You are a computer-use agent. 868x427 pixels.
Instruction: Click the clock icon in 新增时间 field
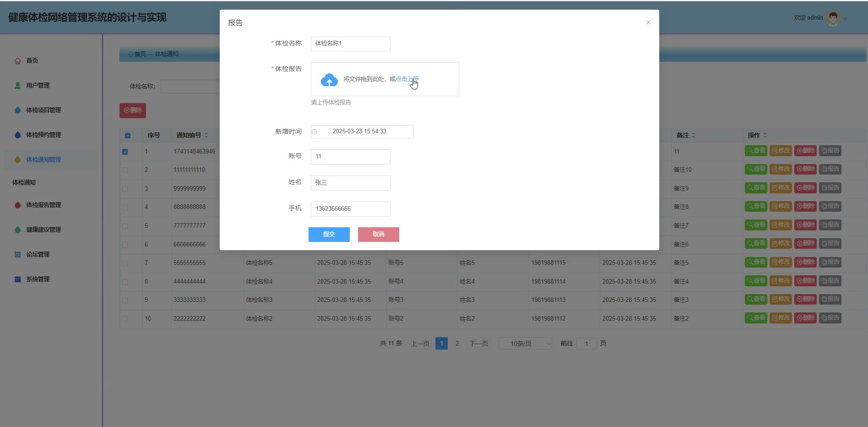pyautogui.click(x=315, y=132)
